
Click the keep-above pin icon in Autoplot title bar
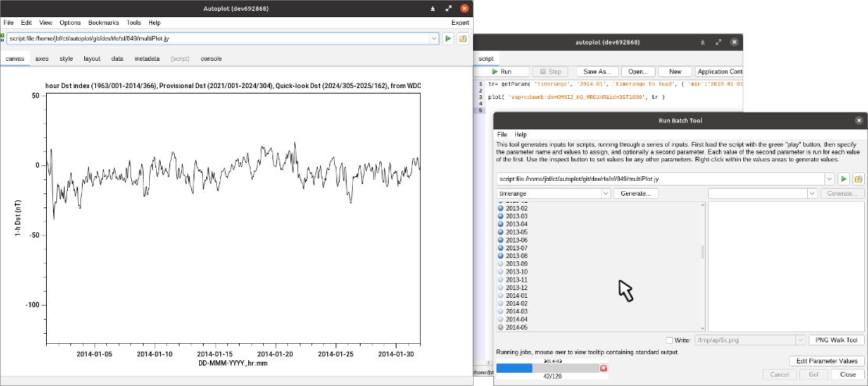(x=433, y=9)
